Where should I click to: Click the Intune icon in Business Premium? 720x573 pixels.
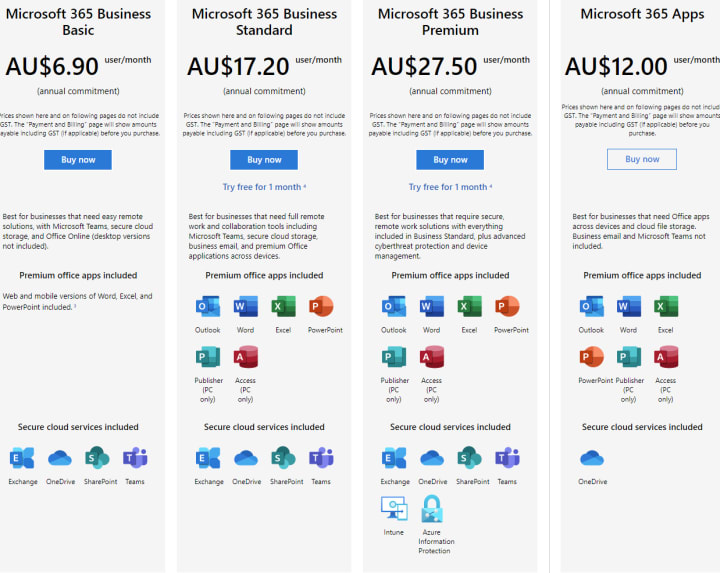[394, 508]
